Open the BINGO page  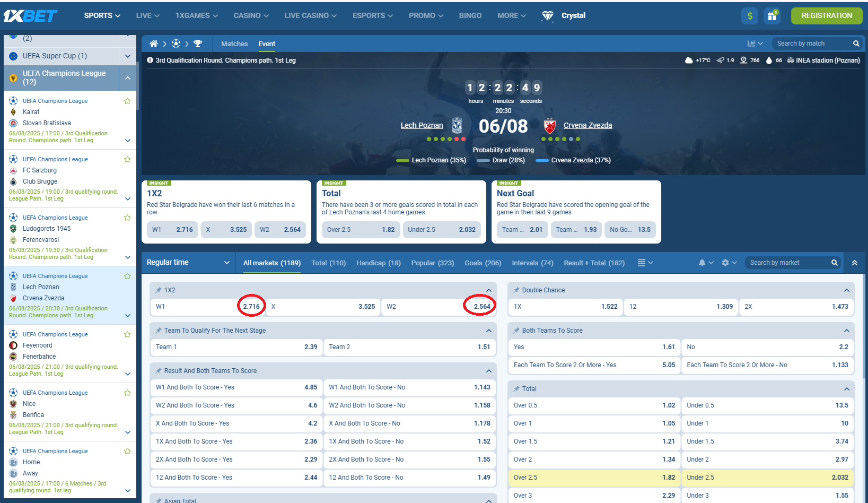[x=470, y=16]
